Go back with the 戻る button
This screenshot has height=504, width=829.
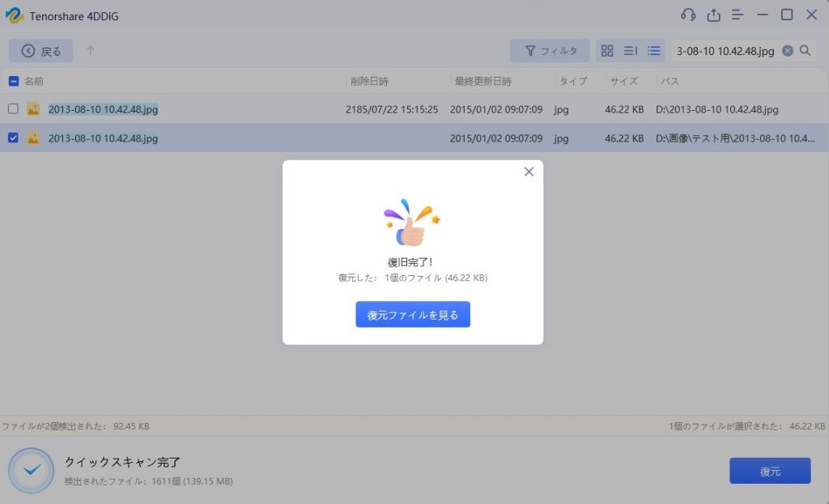click(41, 51)
